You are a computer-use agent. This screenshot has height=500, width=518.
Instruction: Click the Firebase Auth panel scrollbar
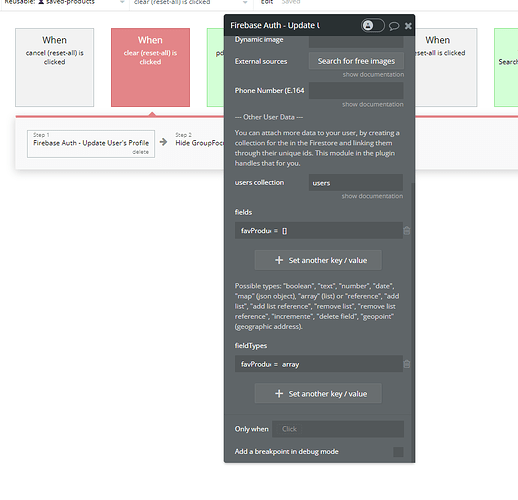[413, 321]
